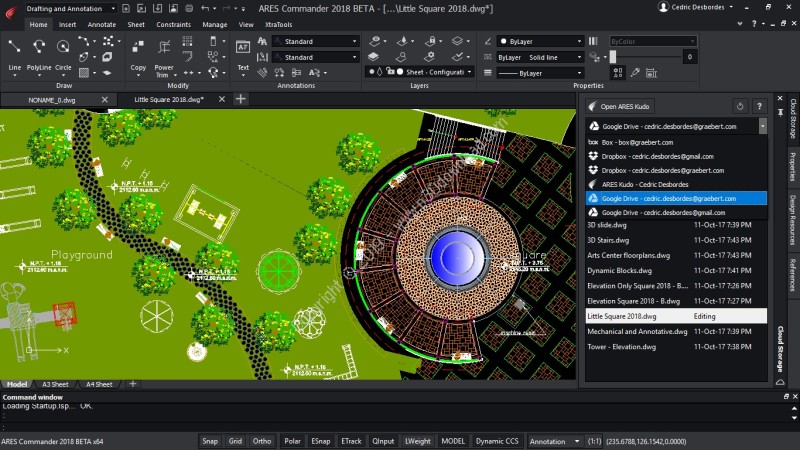800x450 pixels.
Task: Click the Save icon in quick access toolbar
Action: (x=158, y=8)
